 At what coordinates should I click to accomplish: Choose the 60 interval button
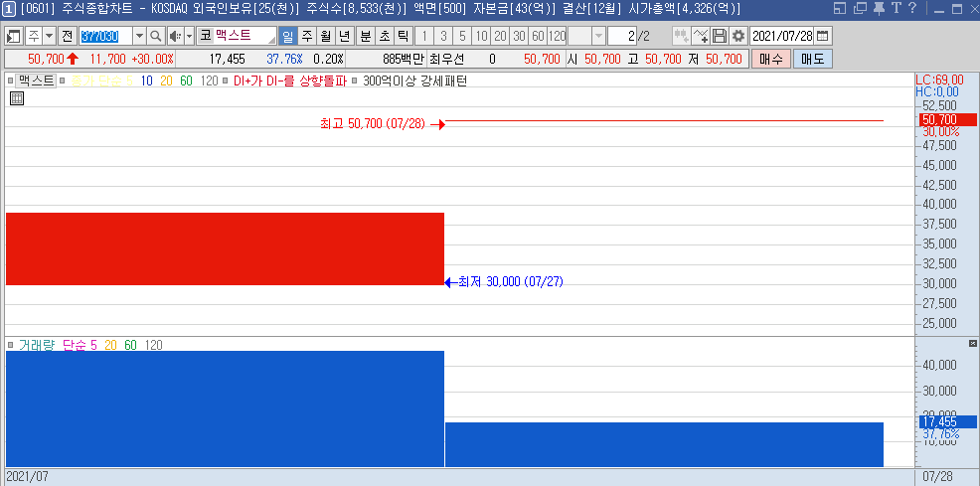[538, 36]
